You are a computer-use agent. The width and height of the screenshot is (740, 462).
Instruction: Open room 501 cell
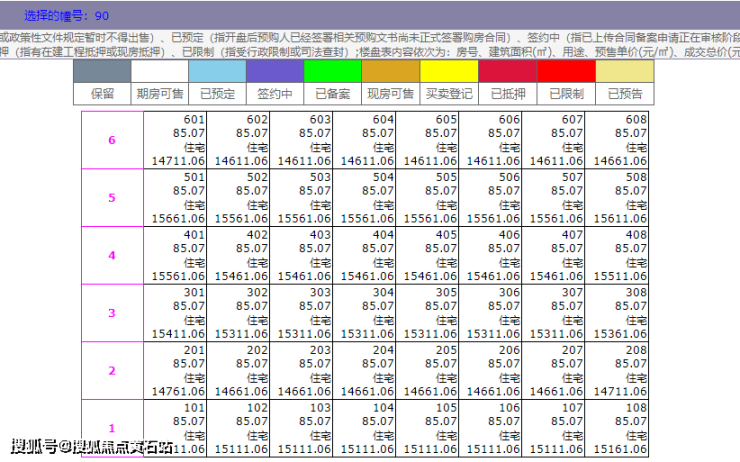click(175, 198)
